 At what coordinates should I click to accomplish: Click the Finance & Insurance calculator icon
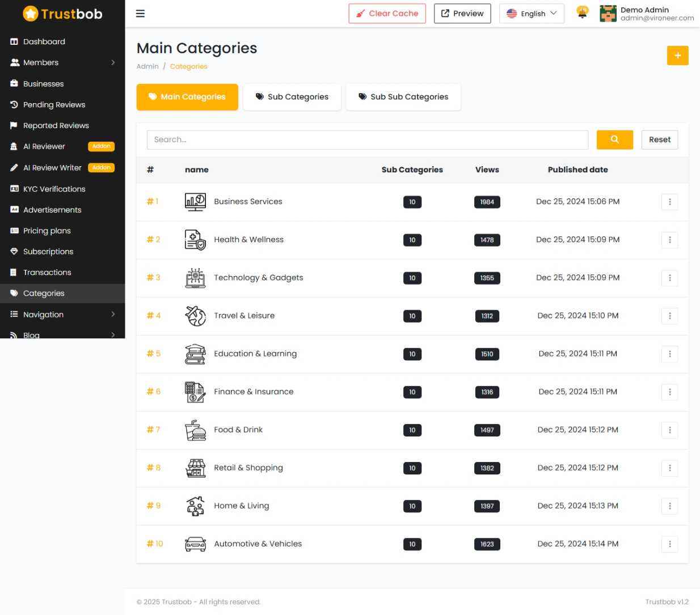pos(195,392)
